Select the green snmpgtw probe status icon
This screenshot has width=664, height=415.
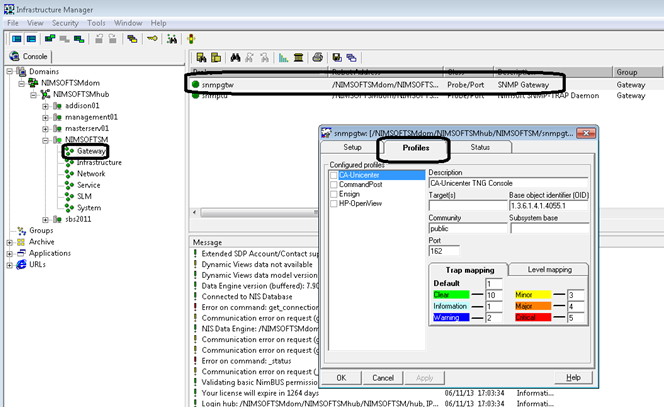[x=193, y=85]
